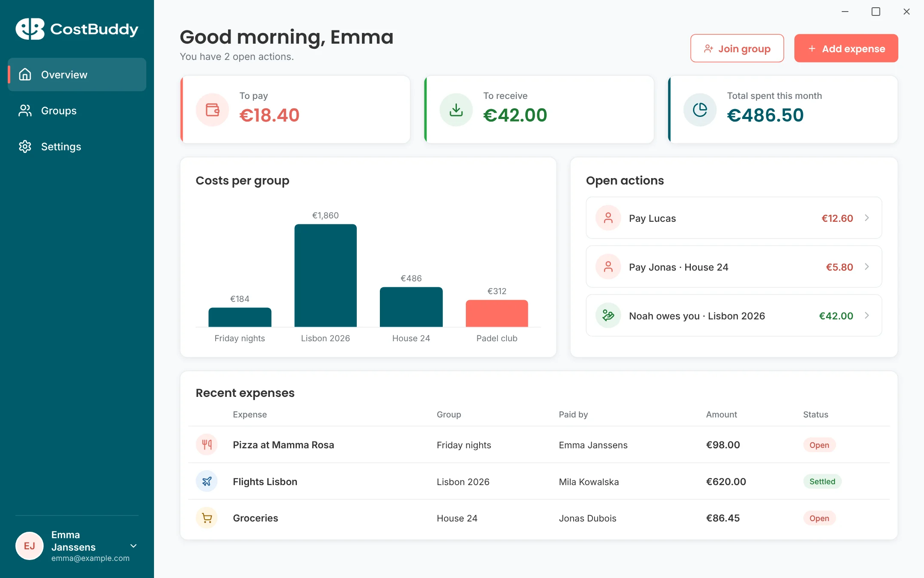The height and width of the screenshot is (578, 924).
Task: Click the Open status badge for Groceries
Action: click(x=819, y=518)
